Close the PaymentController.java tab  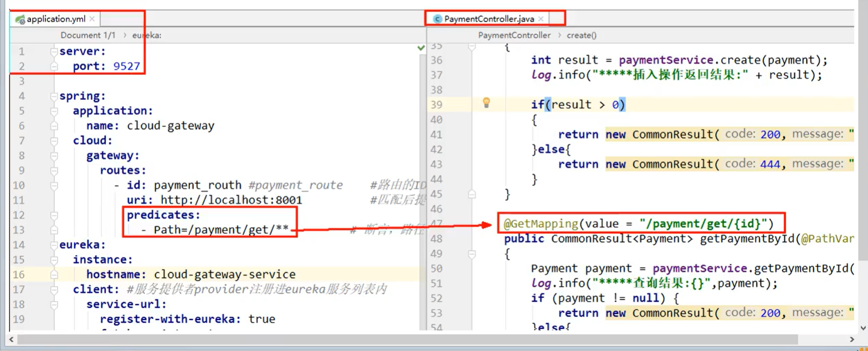[541, 19]
